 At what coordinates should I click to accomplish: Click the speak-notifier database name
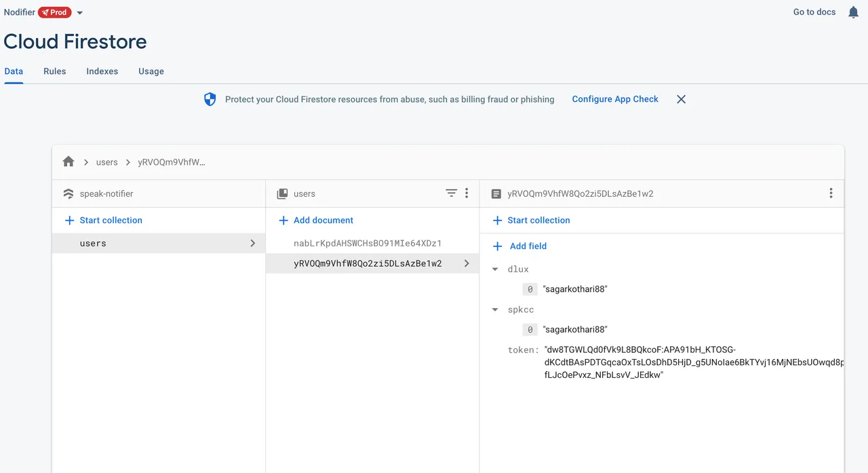click(x=106, y=193)
